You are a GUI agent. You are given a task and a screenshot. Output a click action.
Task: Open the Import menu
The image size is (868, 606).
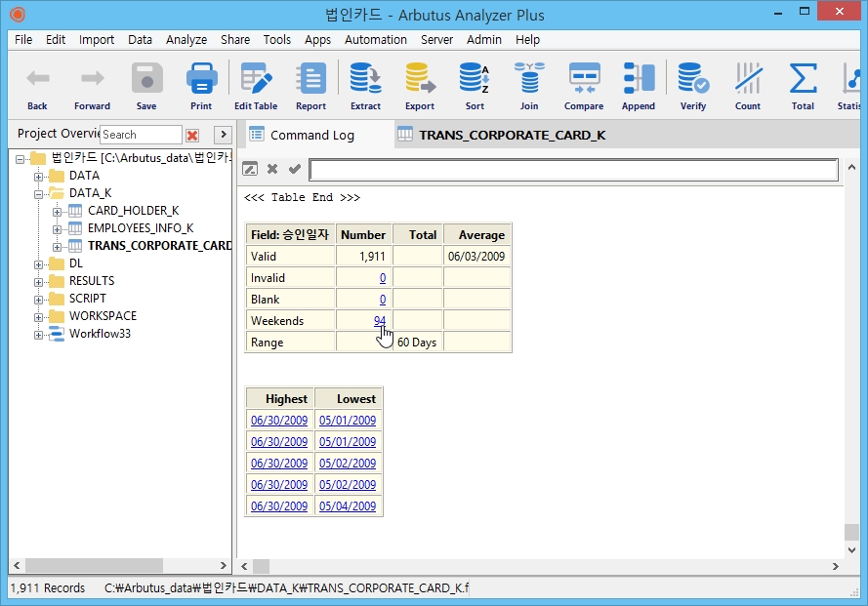pyautogui.click(x=97, y=40)
